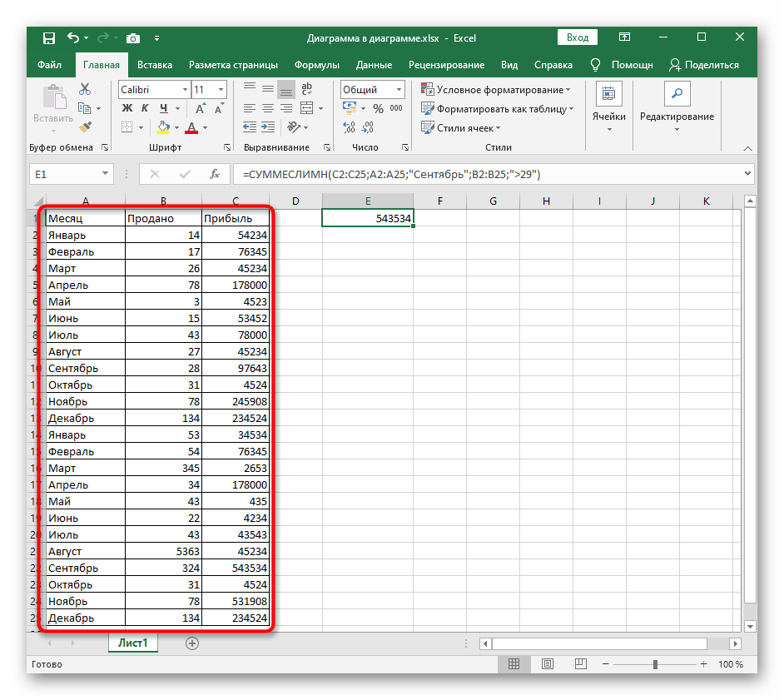784x700 pixels.
Task: Decrease font size with small A icon
Action: (219, 109)
